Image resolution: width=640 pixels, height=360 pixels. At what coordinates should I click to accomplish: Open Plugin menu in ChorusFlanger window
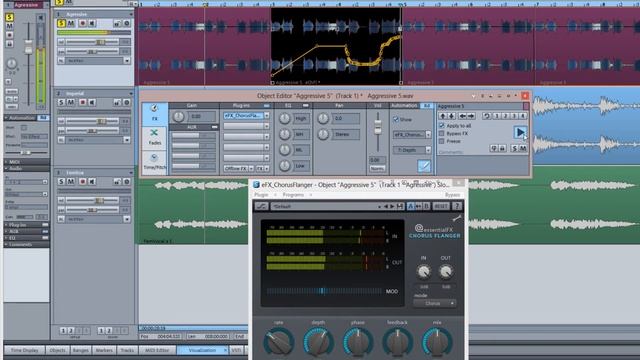click(x=261, y=195)
